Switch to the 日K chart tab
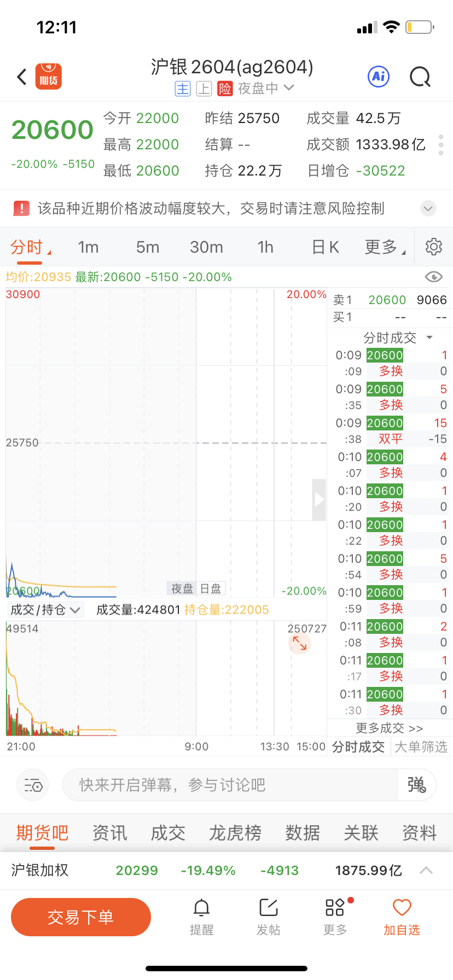 326,247
